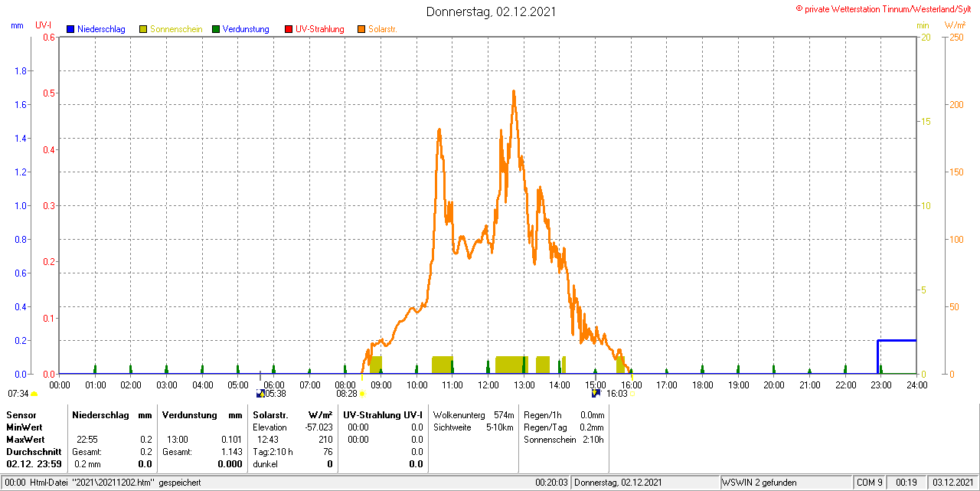980x491 pixels.
Task: Click the WSWIN 2 gefunden status panel
Action: click(x=786, y=483)
